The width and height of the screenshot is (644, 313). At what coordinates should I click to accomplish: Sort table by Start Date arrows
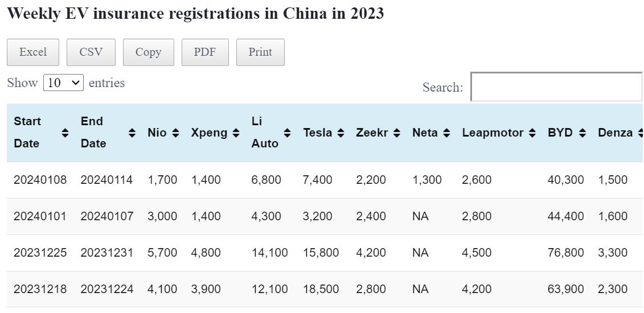pyautogui.click(x=65, y=133)
